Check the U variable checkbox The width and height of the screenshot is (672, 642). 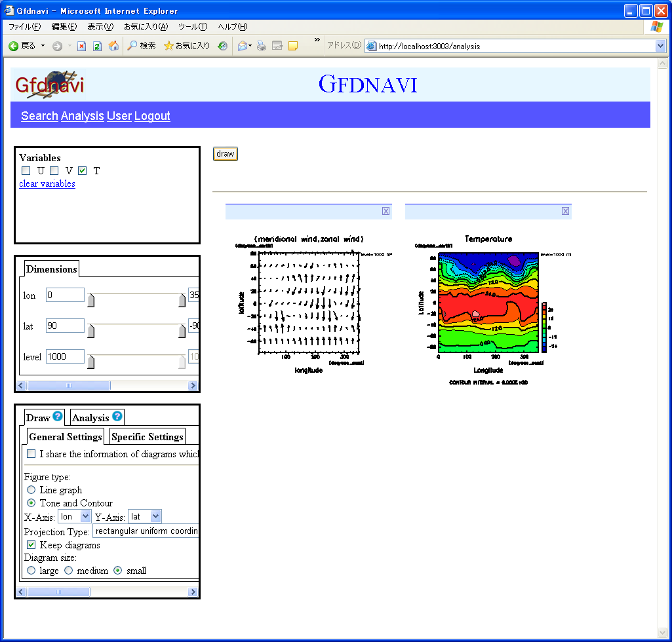[x=26, y=171]
